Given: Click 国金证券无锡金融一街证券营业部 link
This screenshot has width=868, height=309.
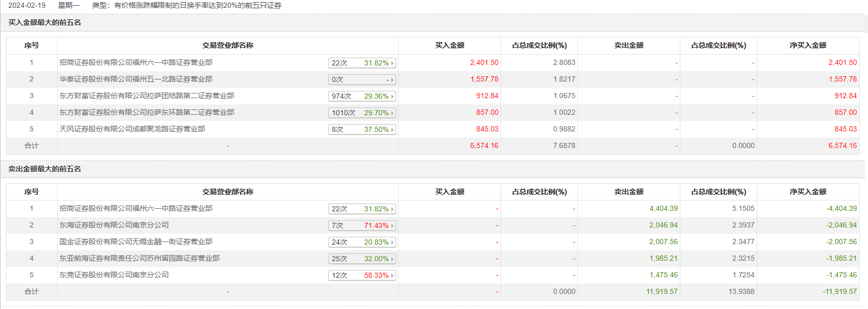Looking at the screenshot, I should (136, 241).
